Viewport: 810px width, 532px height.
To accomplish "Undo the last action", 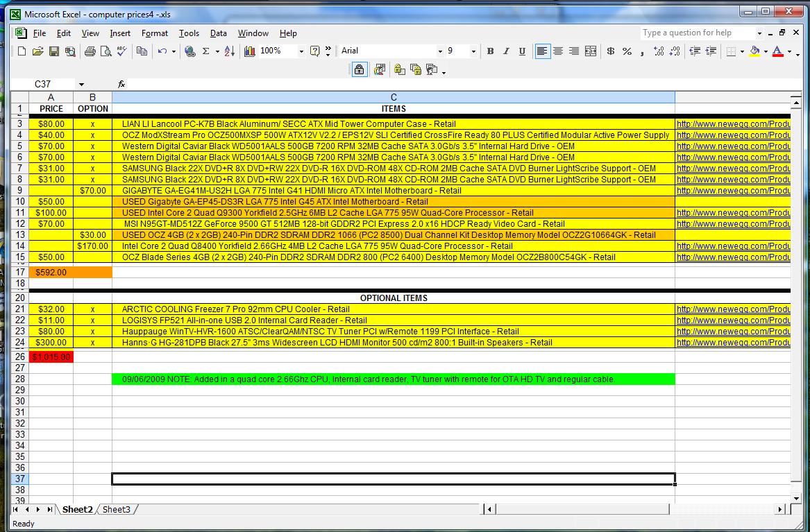I will tap(162, 51).
